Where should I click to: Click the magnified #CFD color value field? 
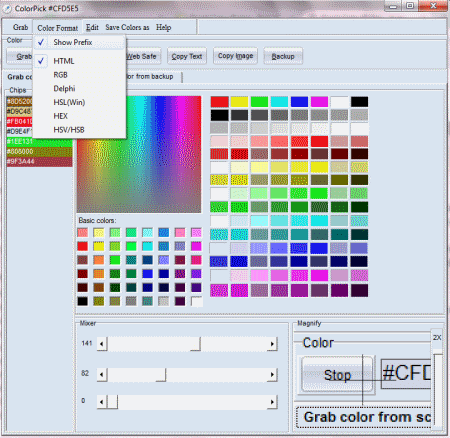point(406,373)
